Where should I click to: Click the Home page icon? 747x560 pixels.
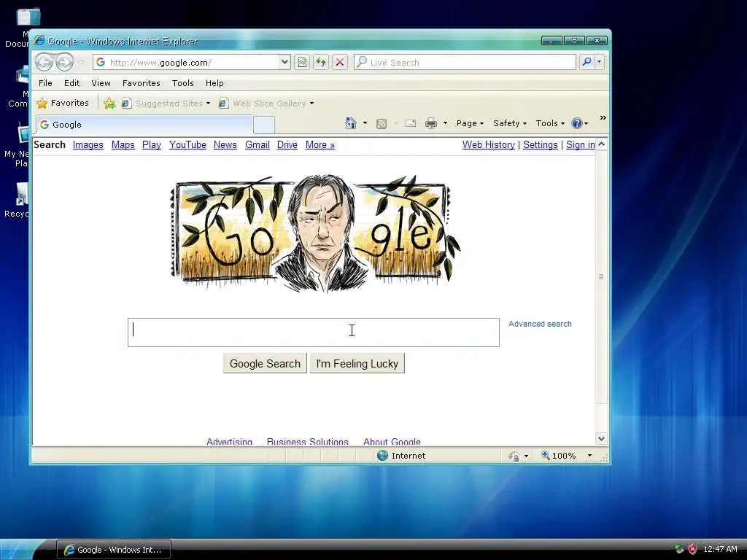[x=351, y=123]
